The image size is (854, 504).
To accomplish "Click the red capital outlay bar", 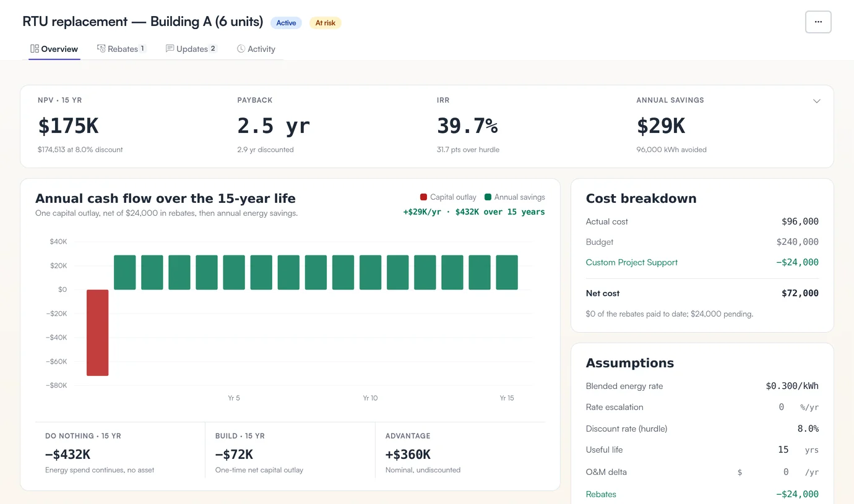I will pos(98,333).
